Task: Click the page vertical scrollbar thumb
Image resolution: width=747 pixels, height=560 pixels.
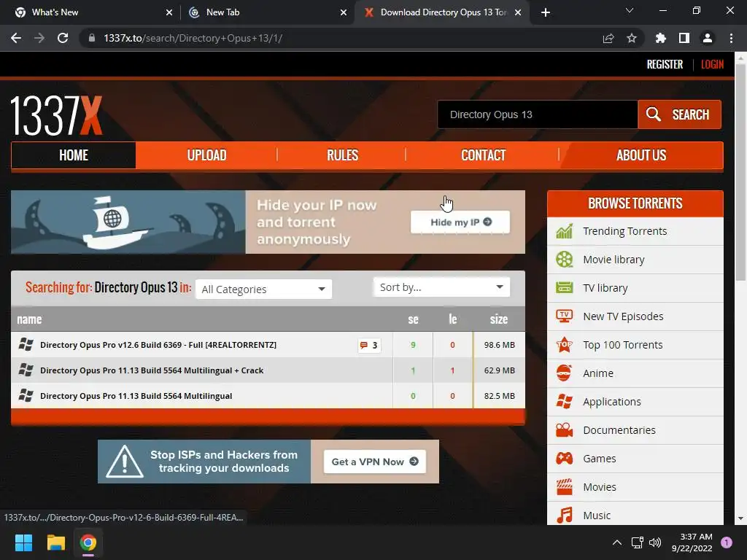Action: (740, 171)
